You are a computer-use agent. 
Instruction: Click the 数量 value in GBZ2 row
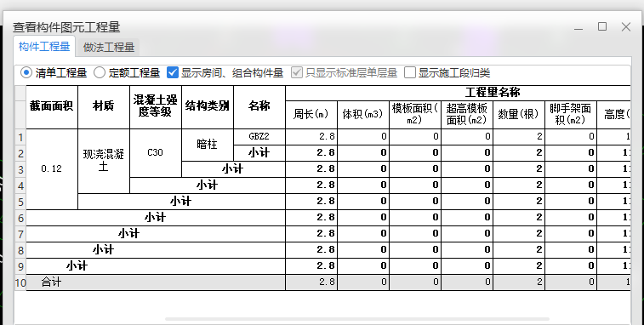coord(519,137)
